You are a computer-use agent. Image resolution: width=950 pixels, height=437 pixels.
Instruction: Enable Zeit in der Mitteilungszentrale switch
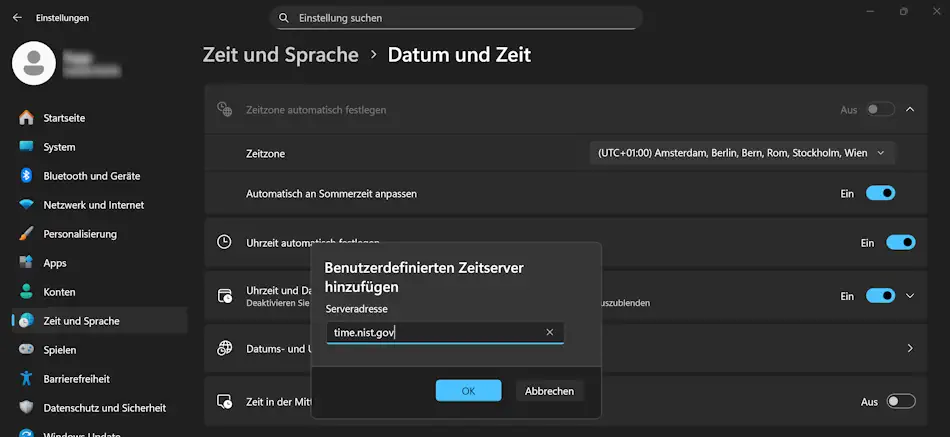pos(901,401)
